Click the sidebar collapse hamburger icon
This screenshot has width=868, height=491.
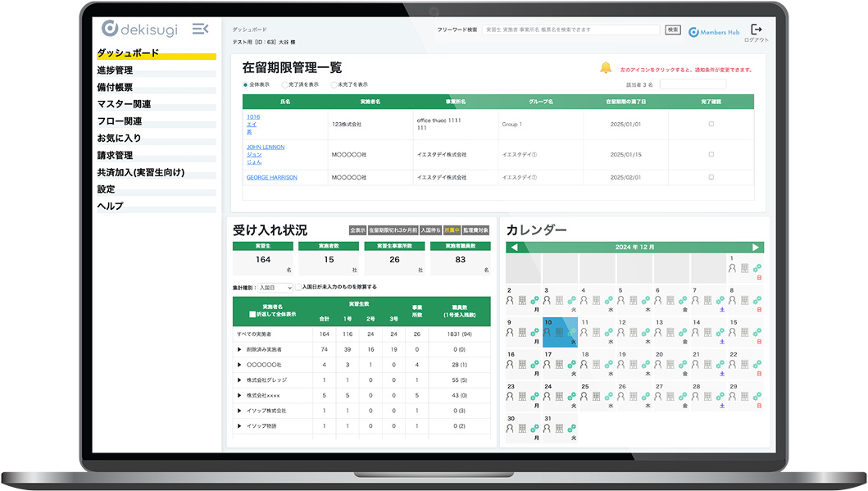(x=199, y=27)
